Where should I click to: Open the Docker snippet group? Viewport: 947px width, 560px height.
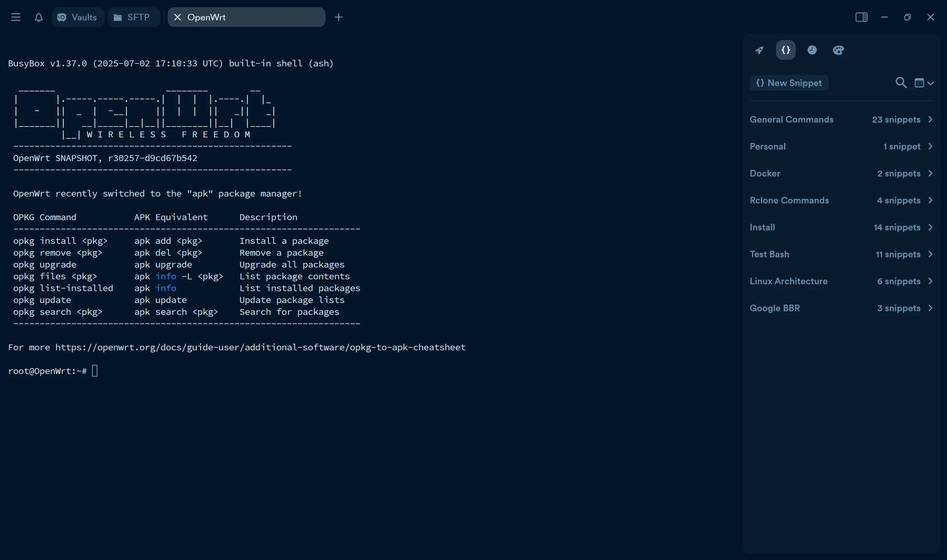(x=842, y=174)
